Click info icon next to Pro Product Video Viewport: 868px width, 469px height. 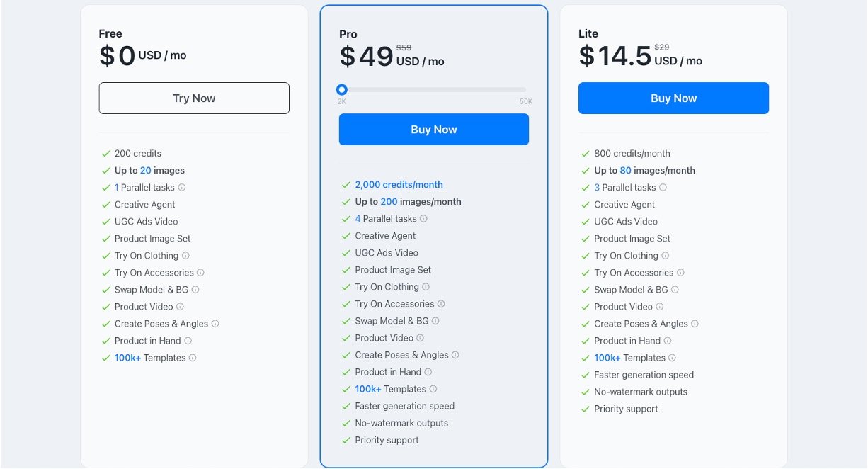tap(421, 338)
